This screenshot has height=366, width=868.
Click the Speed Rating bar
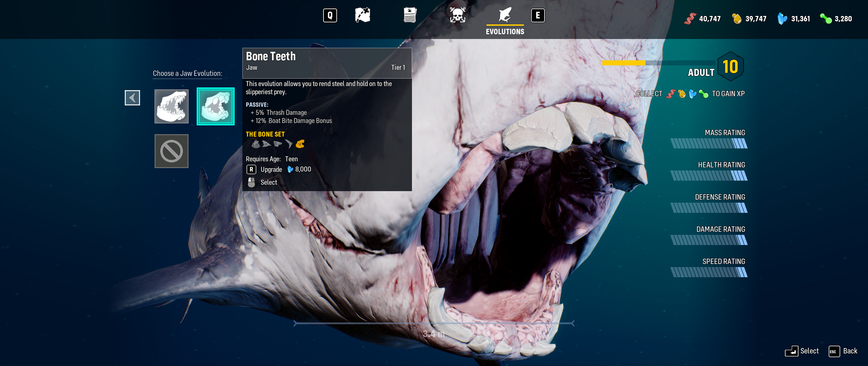pyautogui.click(x=709, y=272)
